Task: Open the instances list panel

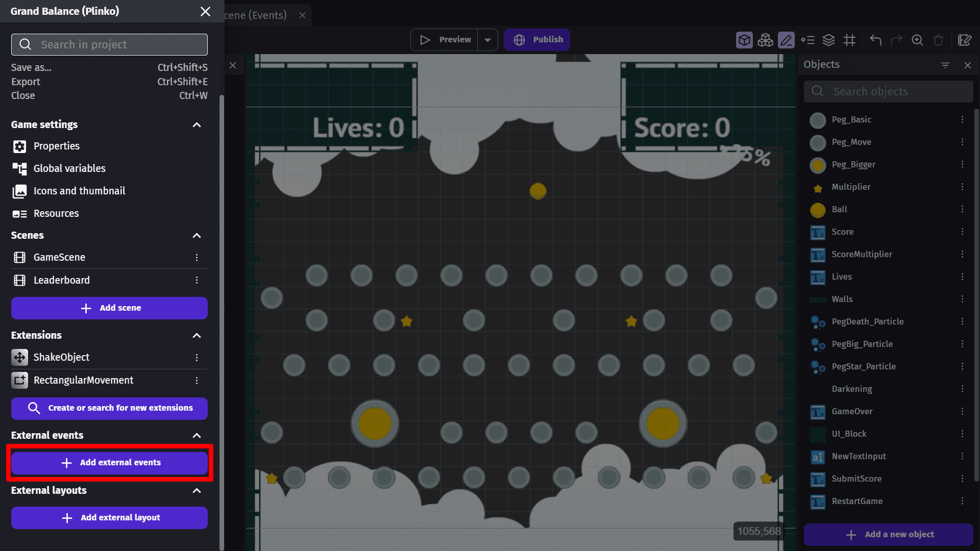Action: click(x=807, y=40)
